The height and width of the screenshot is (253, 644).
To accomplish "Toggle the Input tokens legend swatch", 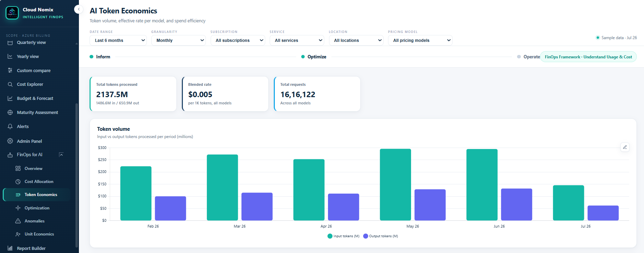I will pyautogui.click(x=330, y=236).
